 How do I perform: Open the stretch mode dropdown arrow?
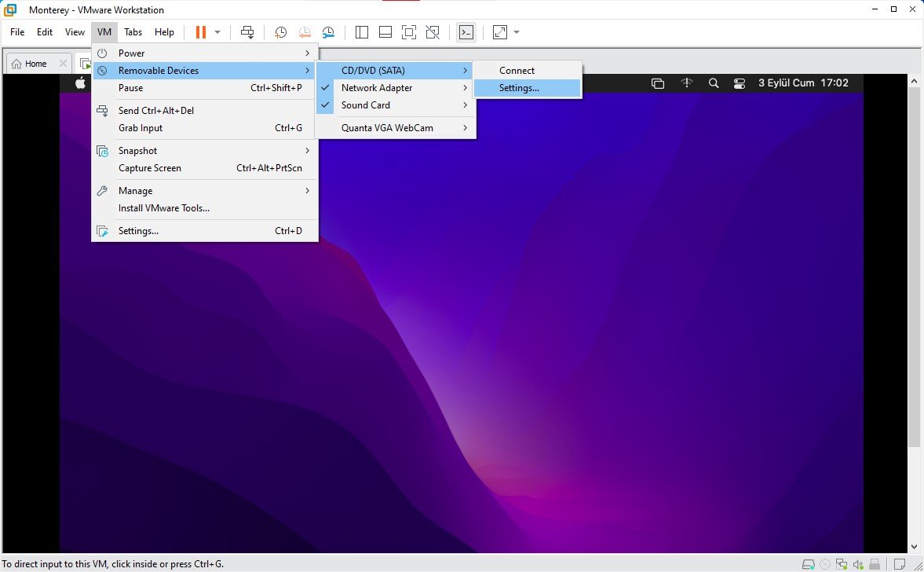tap(517, 32)
